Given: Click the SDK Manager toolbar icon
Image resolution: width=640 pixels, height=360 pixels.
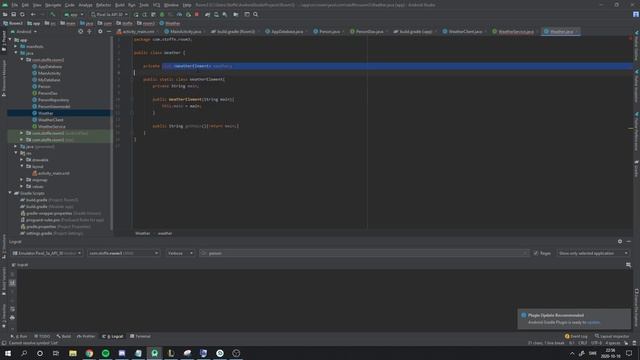Looking at the screenshot, I should [x=225, y=14].
